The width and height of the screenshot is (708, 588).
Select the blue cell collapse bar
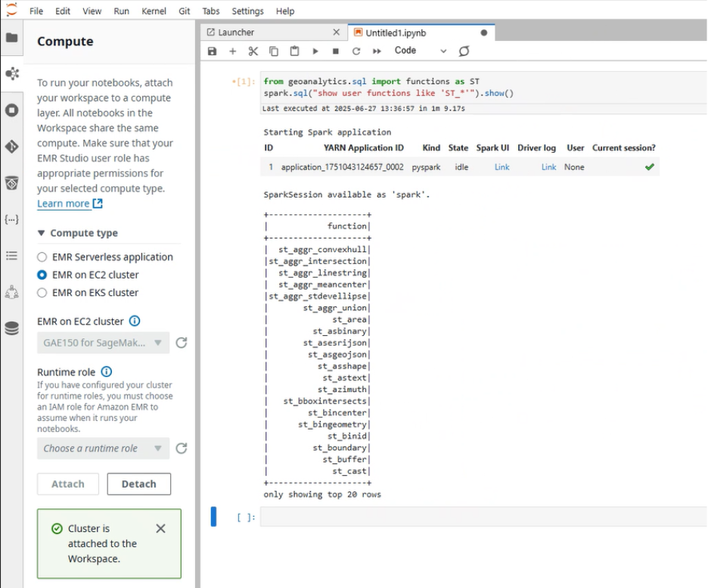tap(213, 517)
